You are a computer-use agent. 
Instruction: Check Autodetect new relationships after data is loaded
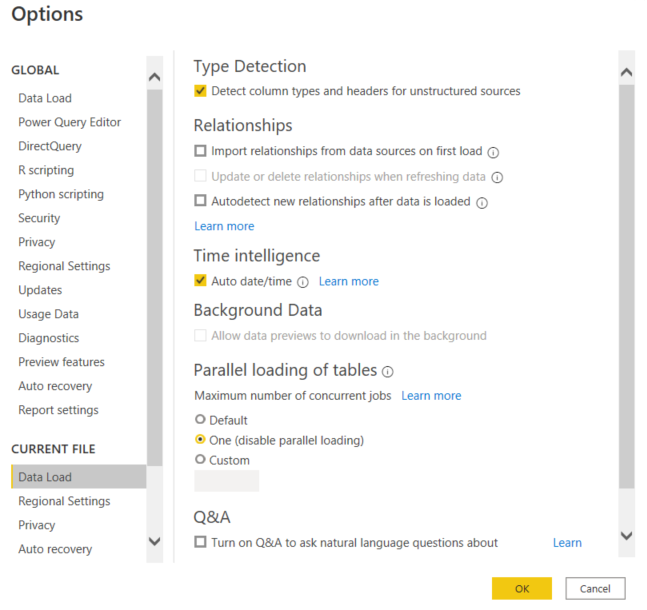tap(200, 201)
